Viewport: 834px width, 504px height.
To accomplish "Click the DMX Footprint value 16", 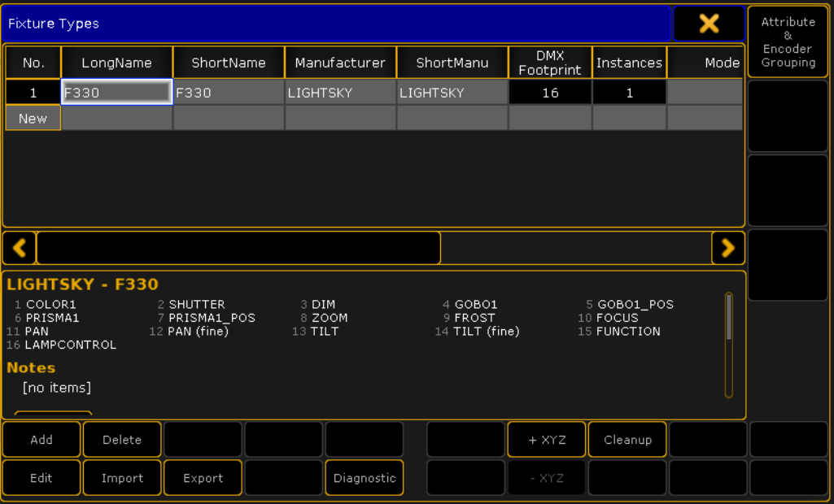I will click(x=550, y=92).
